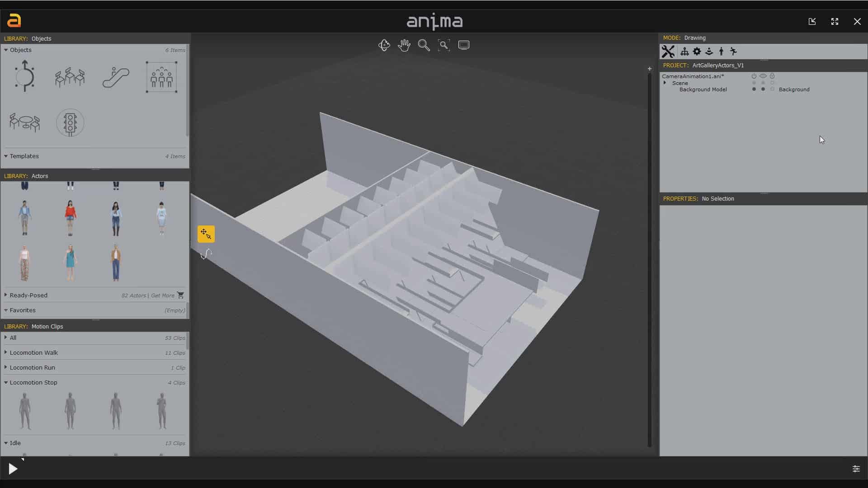
Task: Toggle Scene lock box
Action: coord(772,83)
